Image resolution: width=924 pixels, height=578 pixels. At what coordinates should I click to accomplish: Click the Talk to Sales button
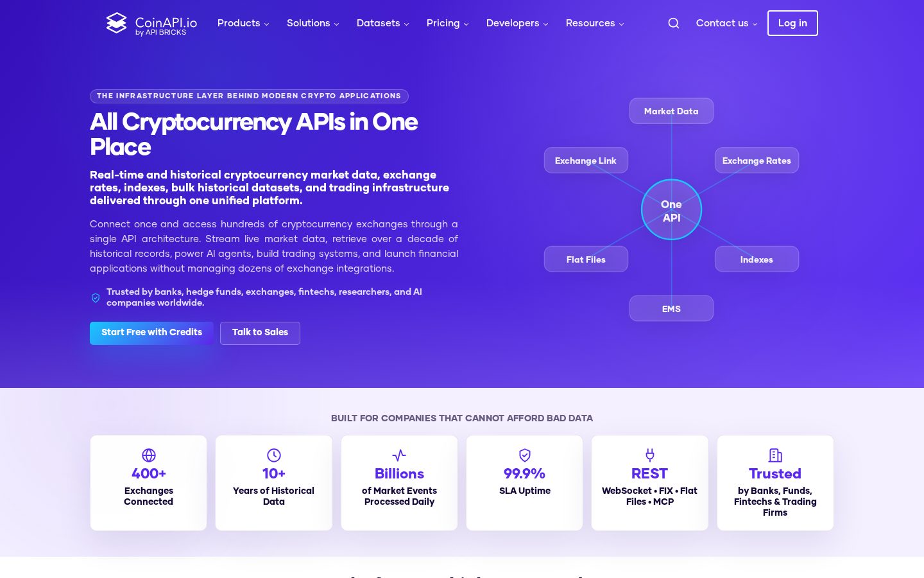coord(260,333)
